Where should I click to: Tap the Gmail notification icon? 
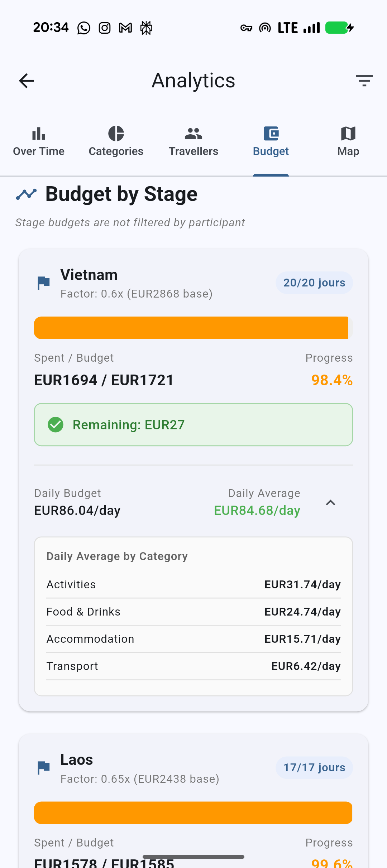tap(125, 28)
